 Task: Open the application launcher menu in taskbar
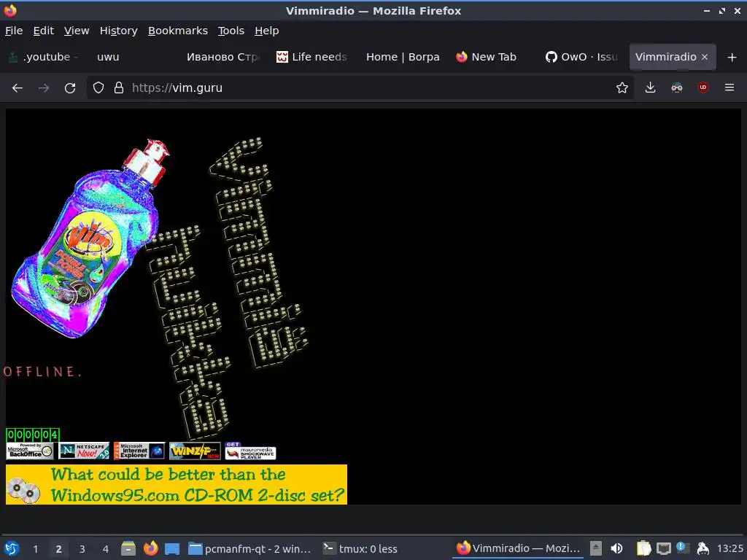(x=12, y=548)
